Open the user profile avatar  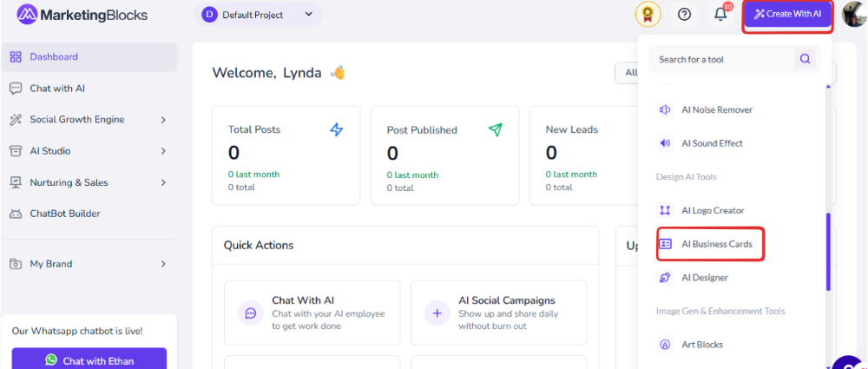[854, 15]
